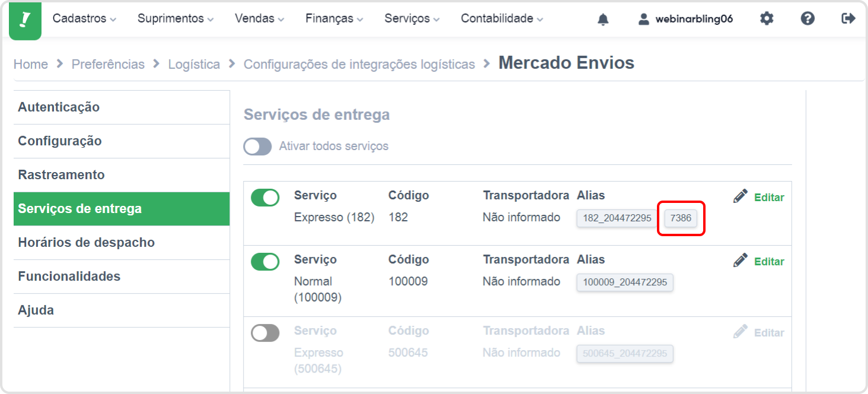Click the logout arrow icon

pyautogui.click(x=848, y=19)
